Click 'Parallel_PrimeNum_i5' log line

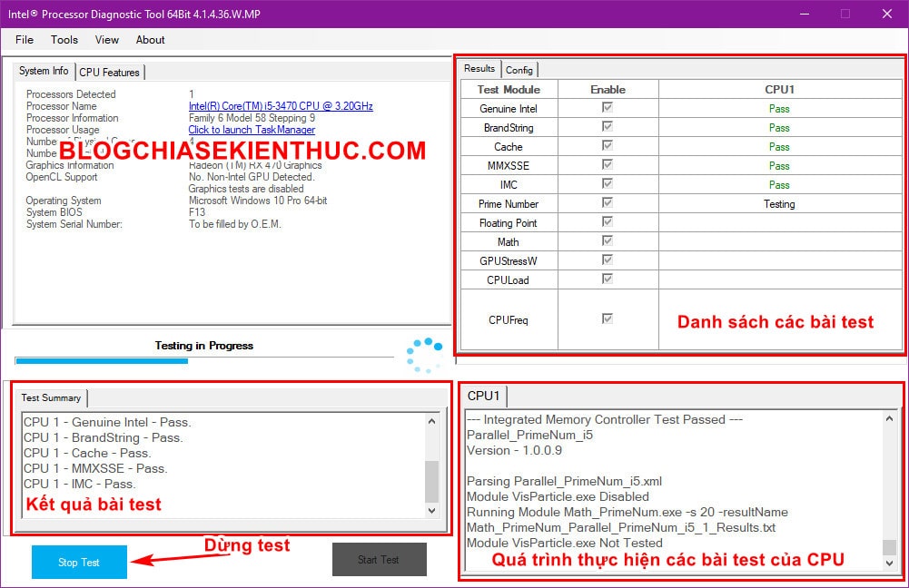pos(529,435)
